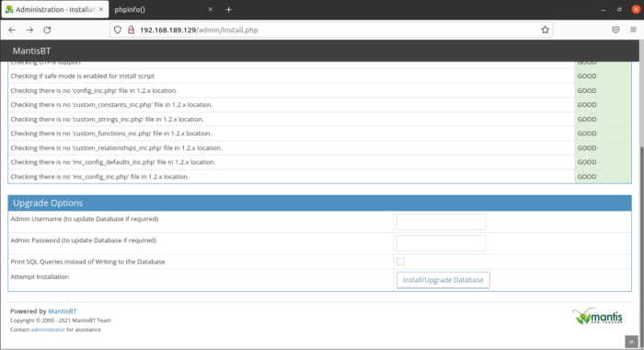Click the 'mc_config_inc.php' check row text
The image size is (644, 350).
(99, 177)
